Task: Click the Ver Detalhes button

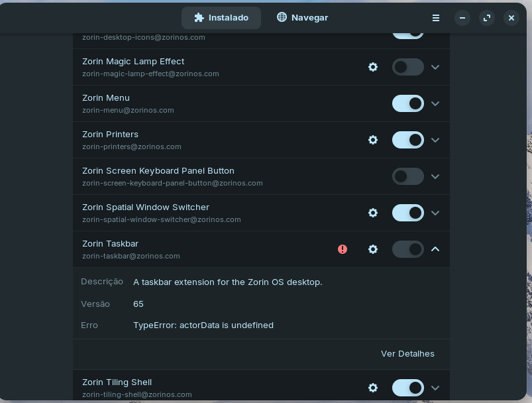Action: point(407,354)
